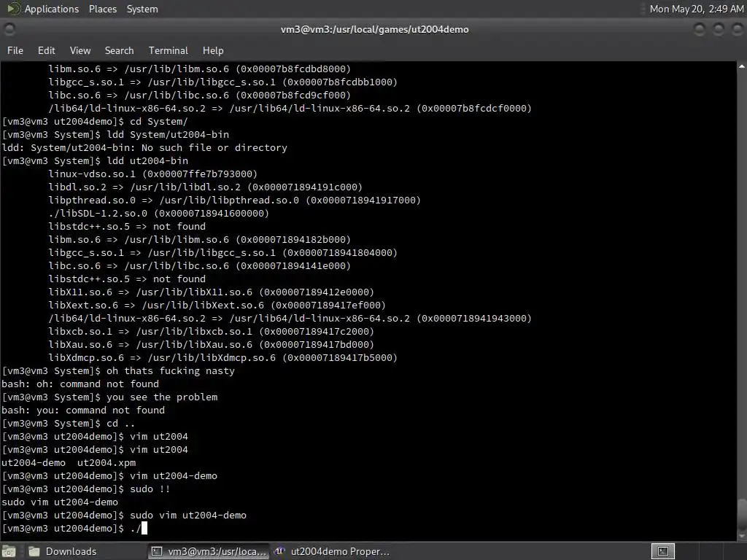Open the Places panel menu

[102, 9]
